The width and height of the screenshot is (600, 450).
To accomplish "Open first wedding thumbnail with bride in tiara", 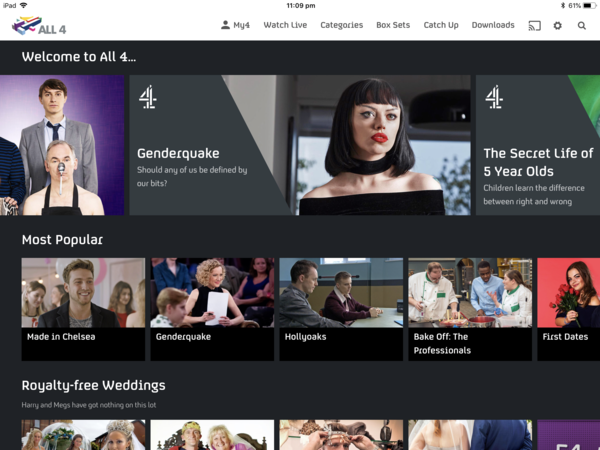I will click(x=83, y=435).
